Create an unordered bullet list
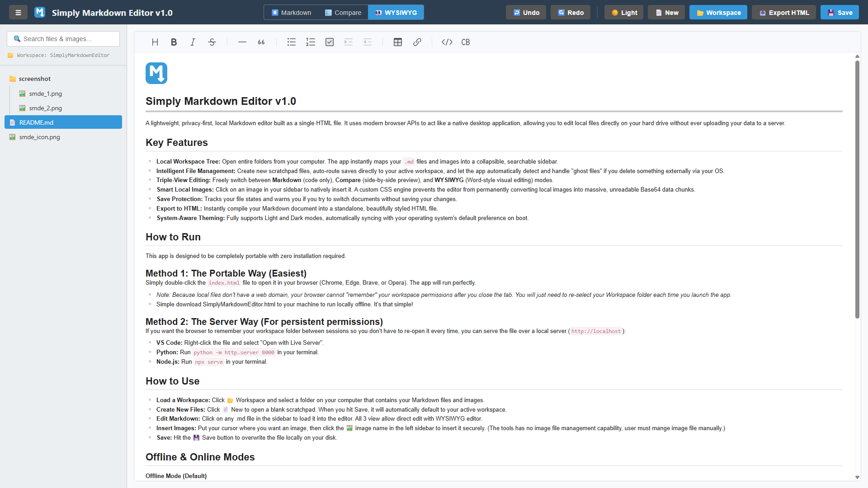This screenshot has width=868, height=488. pos(292,42)
